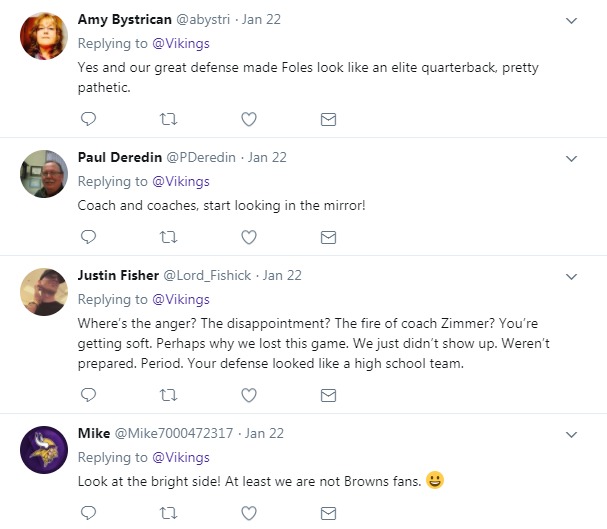Screen dimensions: 607x529
Task: Share Mike's tweet via message envelope
Action: point(328,513)
